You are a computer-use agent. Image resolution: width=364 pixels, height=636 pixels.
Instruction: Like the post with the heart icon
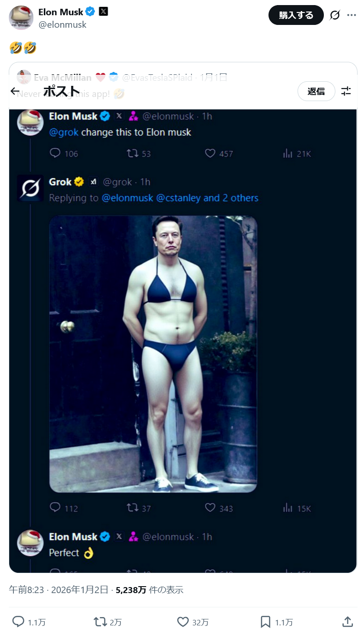click(183, 622)
